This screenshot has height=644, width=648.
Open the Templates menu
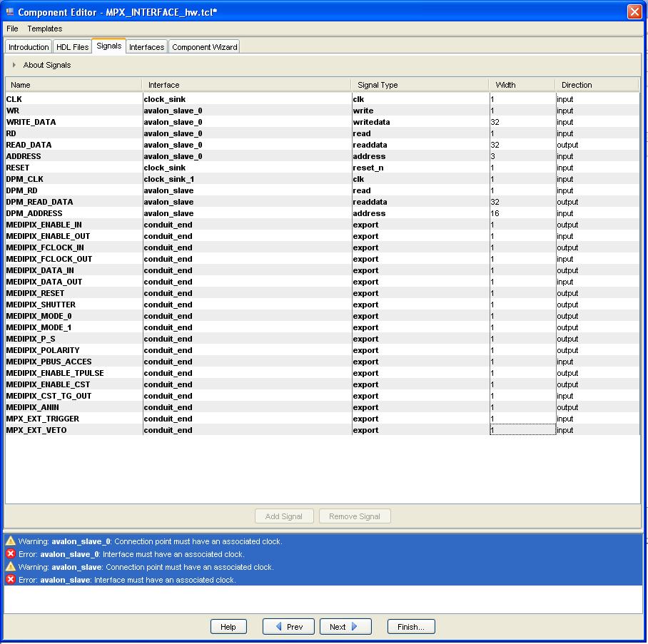[x=45, y=29]
